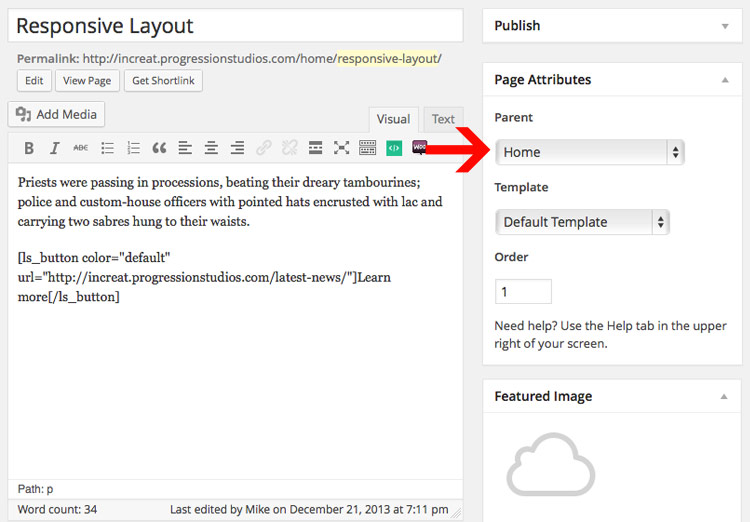This screenshot has width=750, height=522.
Task: Click the highlighted responsive-layout permalink slug
Action: [387, 59]
